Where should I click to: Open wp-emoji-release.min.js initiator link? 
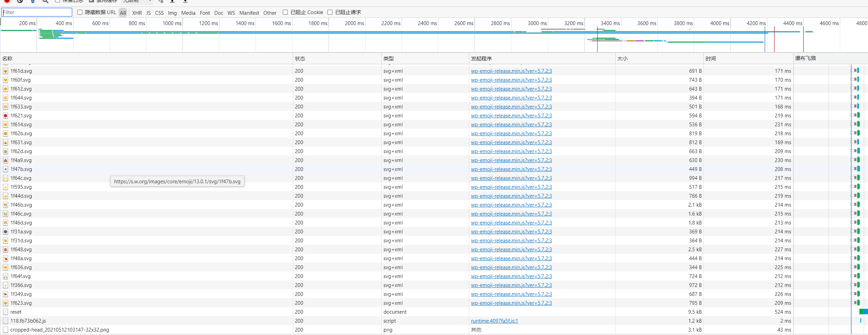[x=511, y=71]
